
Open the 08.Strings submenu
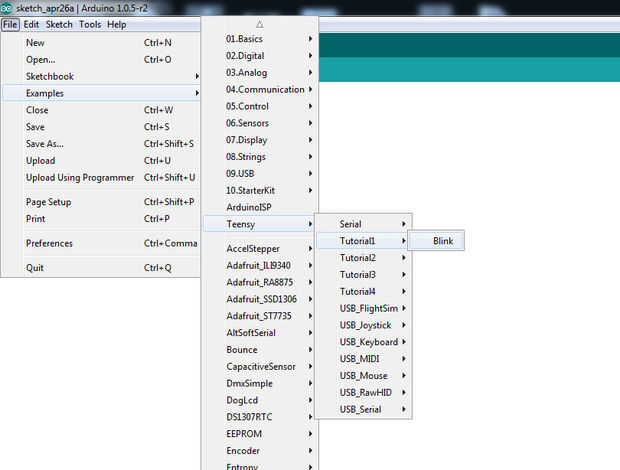(x=260, y=157)
